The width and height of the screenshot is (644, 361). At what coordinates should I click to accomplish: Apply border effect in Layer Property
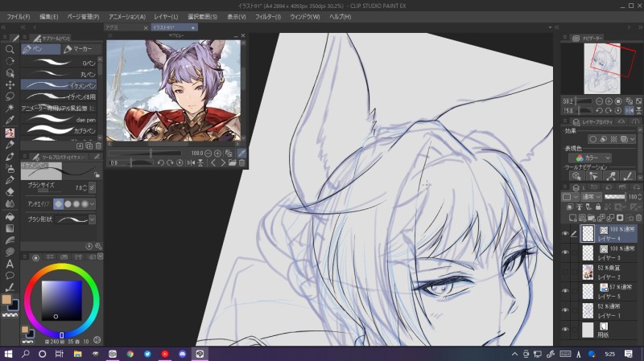tap(592, 139)
